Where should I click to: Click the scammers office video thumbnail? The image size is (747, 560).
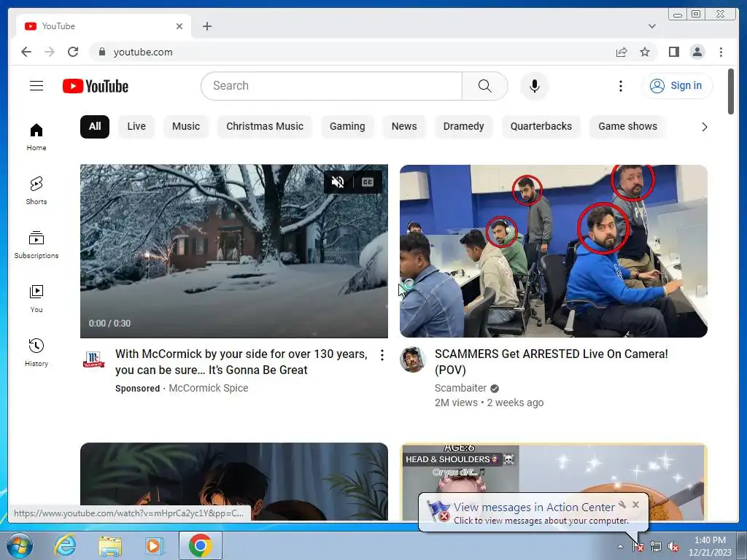coord(554,251)
